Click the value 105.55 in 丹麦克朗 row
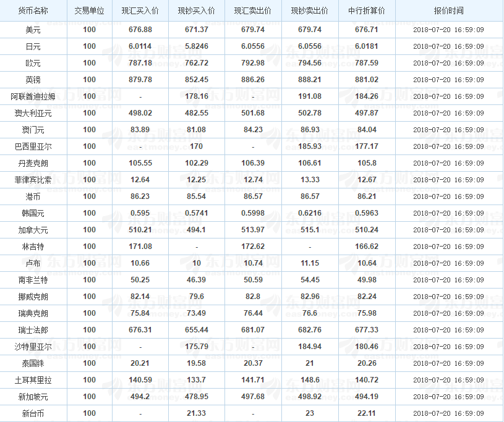Image resolution: width=504 pixels, height=422 pixels. (140, 163)
